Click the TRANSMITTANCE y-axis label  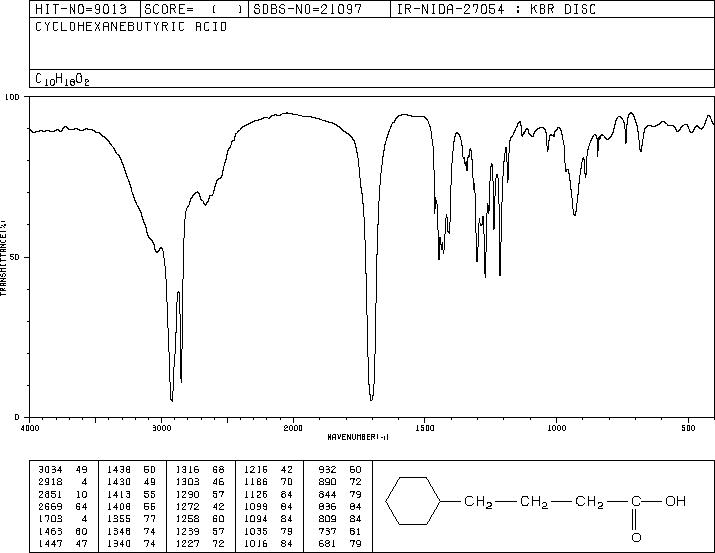tap(3, 257)
